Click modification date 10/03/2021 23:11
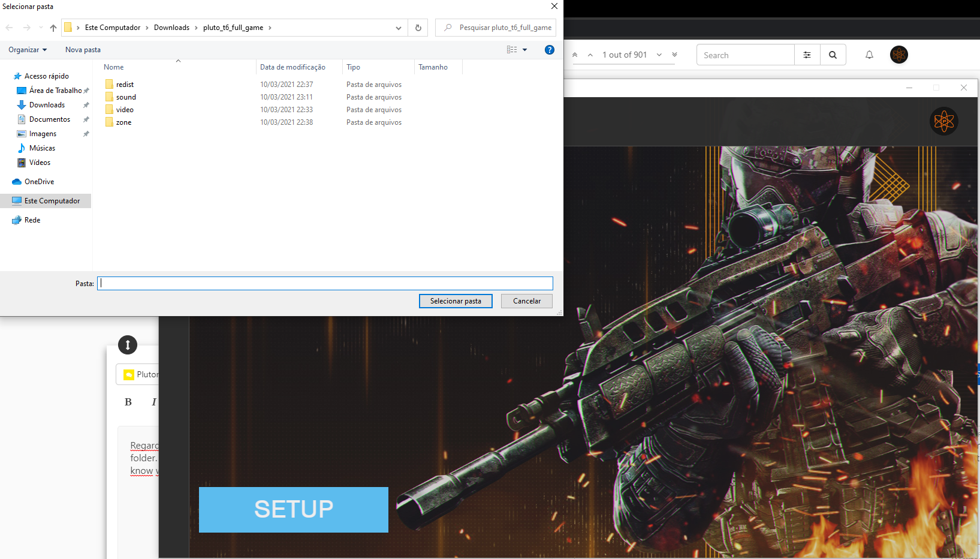Viewport: 980px width, 559px height. 287,97
